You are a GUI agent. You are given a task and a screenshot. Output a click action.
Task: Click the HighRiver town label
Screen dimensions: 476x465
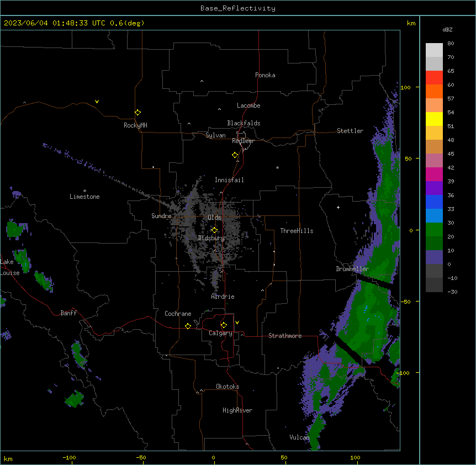237,410
